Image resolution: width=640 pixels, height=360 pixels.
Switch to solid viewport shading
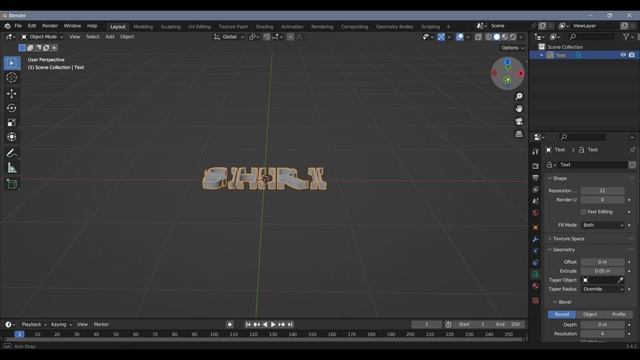pyautogui.click(x=497, y=37)
